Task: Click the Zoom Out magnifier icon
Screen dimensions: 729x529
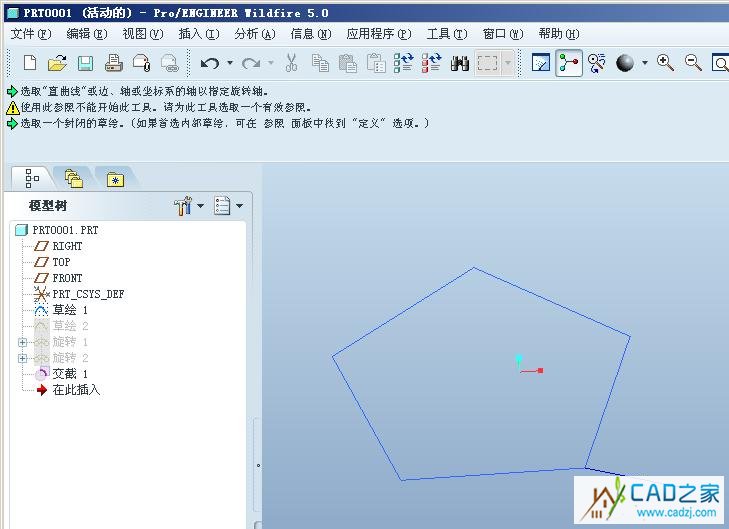Action: point(693,63)
